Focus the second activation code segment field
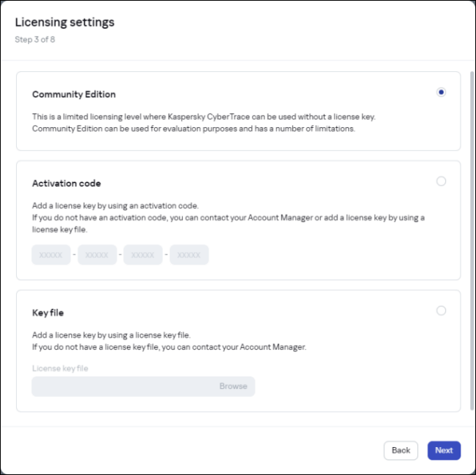 (97, 255)
